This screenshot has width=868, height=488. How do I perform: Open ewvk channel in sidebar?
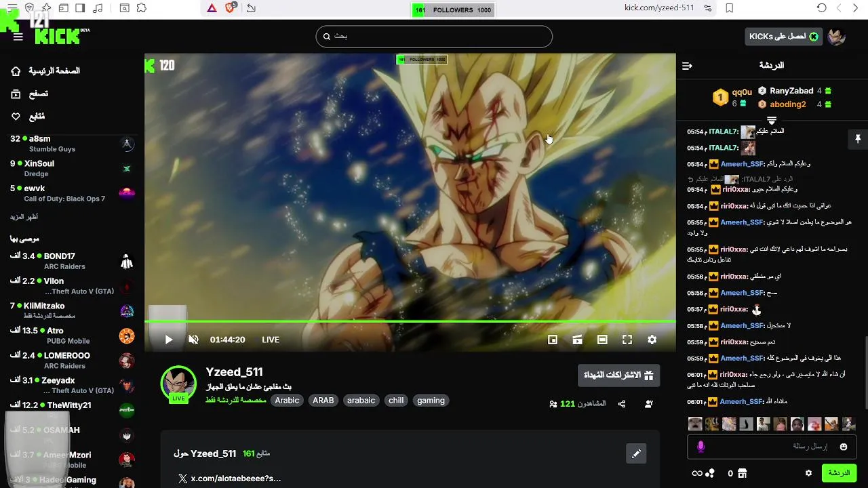click(72, 194)
